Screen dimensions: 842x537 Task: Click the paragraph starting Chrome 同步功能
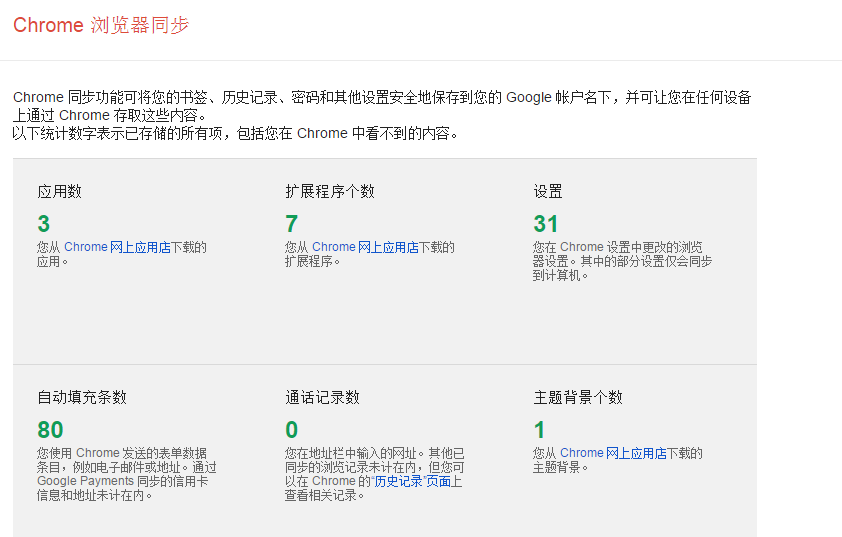click(x=382, y=106)
